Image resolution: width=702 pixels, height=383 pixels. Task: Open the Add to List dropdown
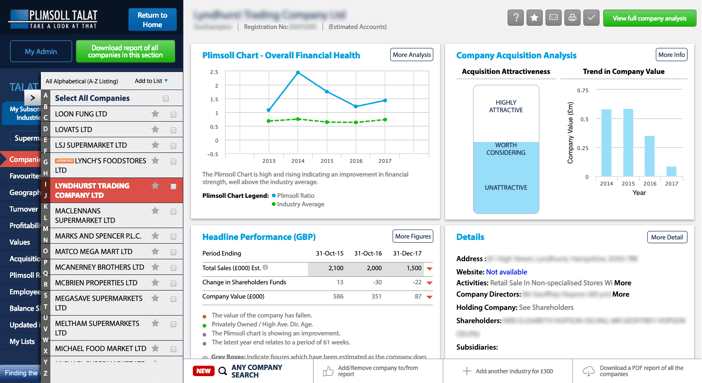click(151, 81)
